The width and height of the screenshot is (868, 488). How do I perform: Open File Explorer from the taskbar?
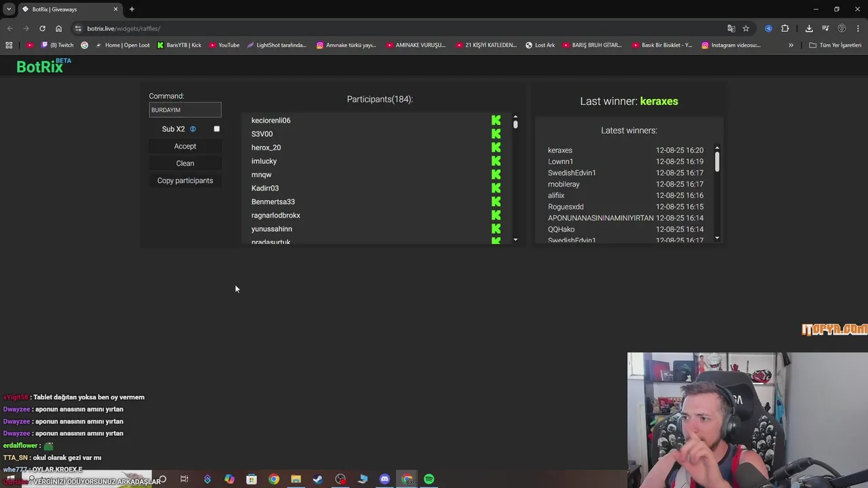[296, 479]
